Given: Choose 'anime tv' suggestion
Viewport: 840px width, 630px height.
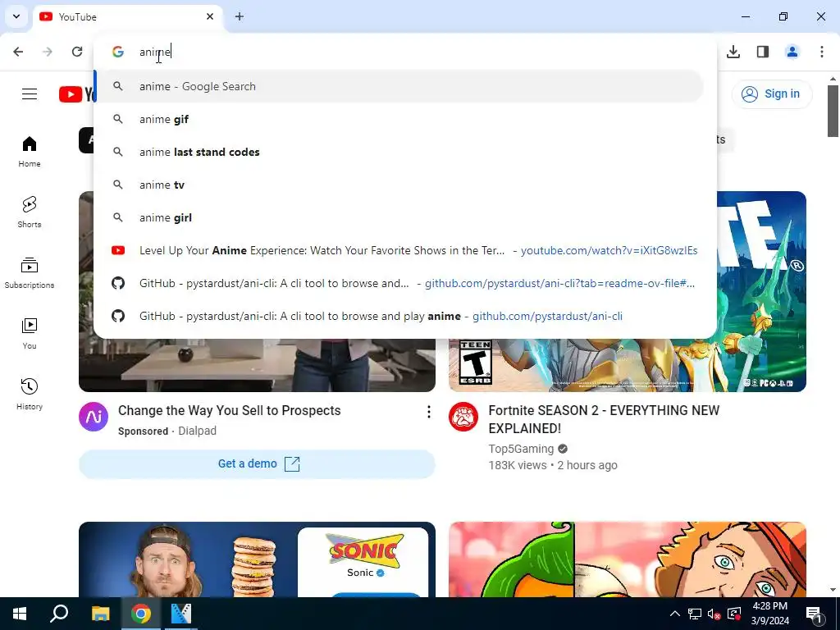Looking at the screenshot, I should 399,185.
